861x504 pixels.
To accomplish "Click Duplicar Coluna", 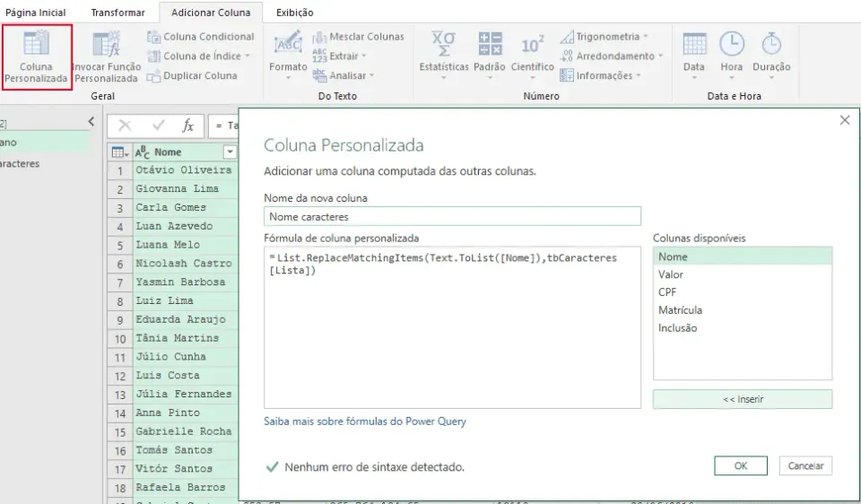I will (x=192, y=75).
